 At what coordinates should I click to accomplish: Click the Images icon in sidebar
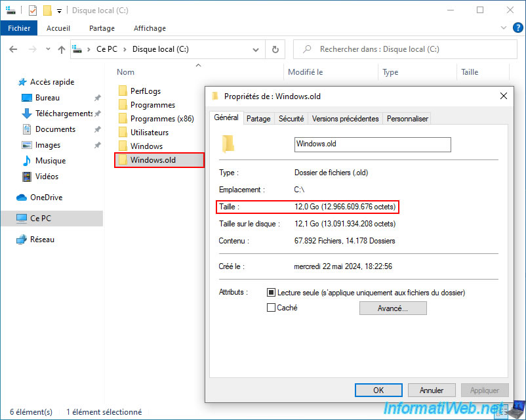[x=27, y=145]
